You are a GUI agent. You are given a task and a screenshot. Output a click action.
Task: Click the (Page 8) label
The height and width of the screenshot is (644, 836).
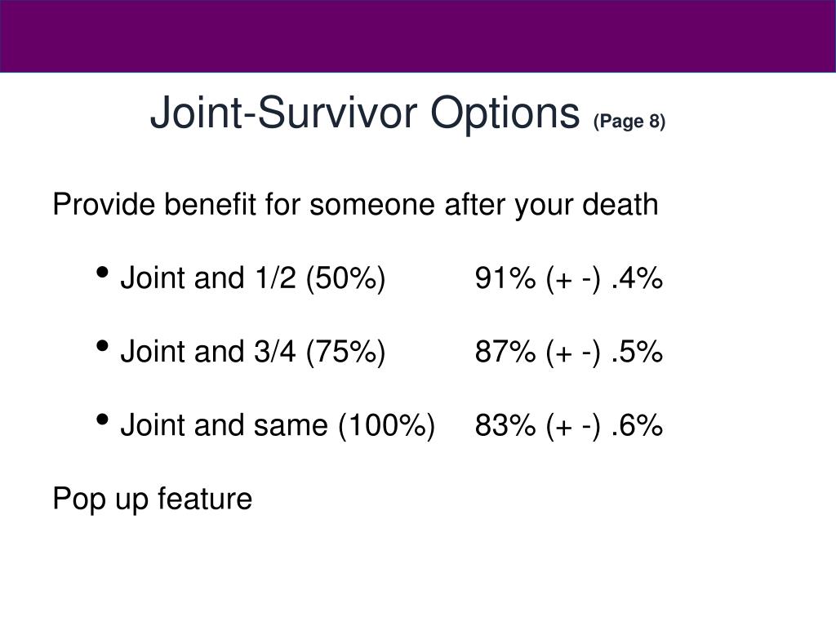click(x=629, y=122)
